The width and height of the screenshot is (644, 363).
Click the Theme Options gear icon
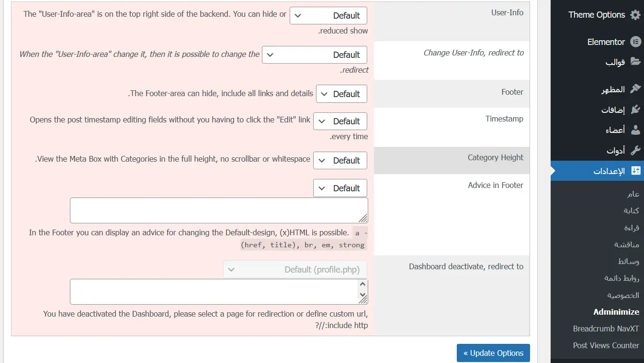(635, 15)
